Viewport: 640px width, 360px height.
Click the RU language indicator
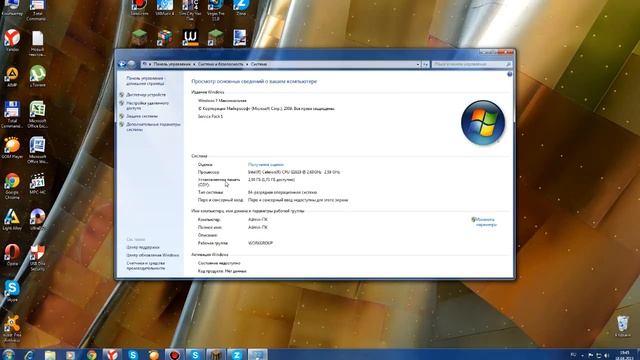pyautogui.click(x=573, y=355)
